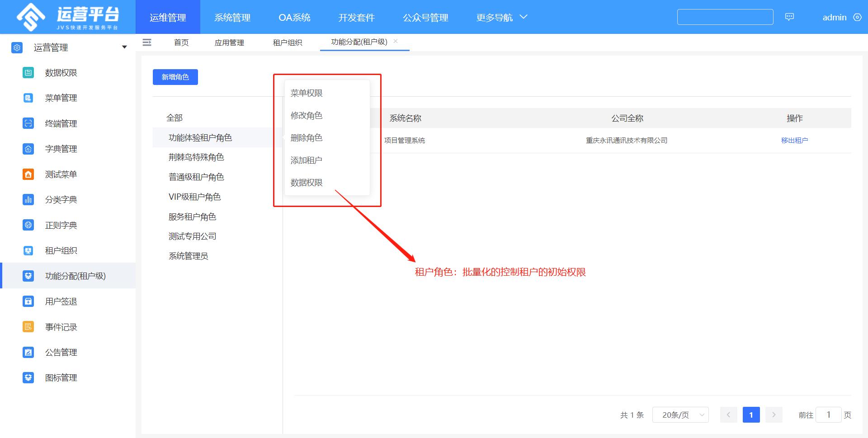Click the 公告管理 sidebar icon

(28, 352)
